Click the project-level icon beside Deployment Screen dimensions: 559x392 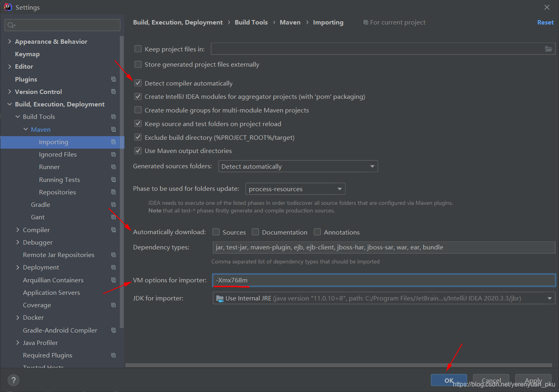[113, 267]
